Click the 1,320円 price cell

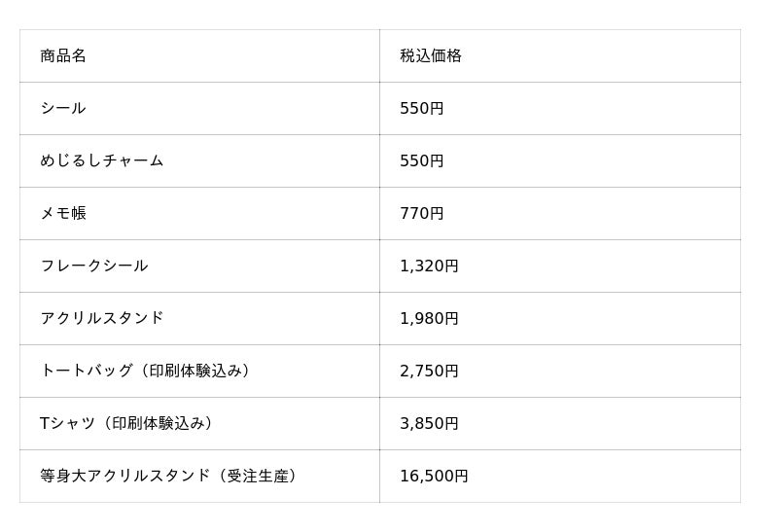pos(560,266)
